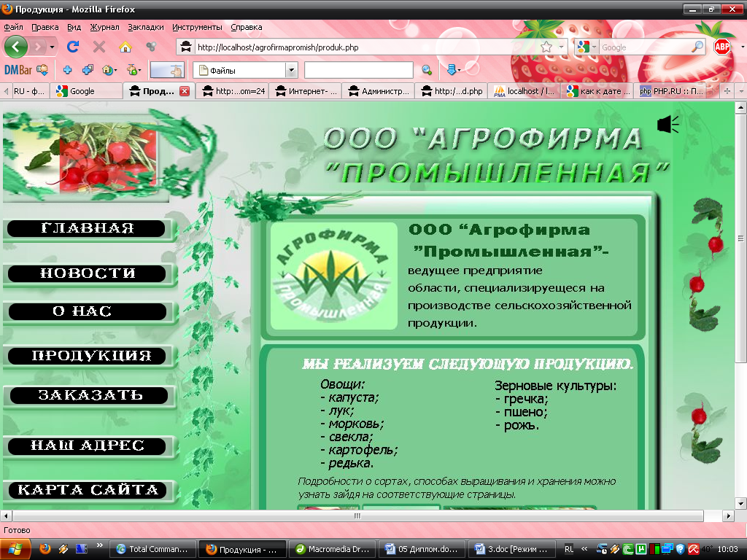Open the Правка menu
The image size is (747, 560).
44,27
